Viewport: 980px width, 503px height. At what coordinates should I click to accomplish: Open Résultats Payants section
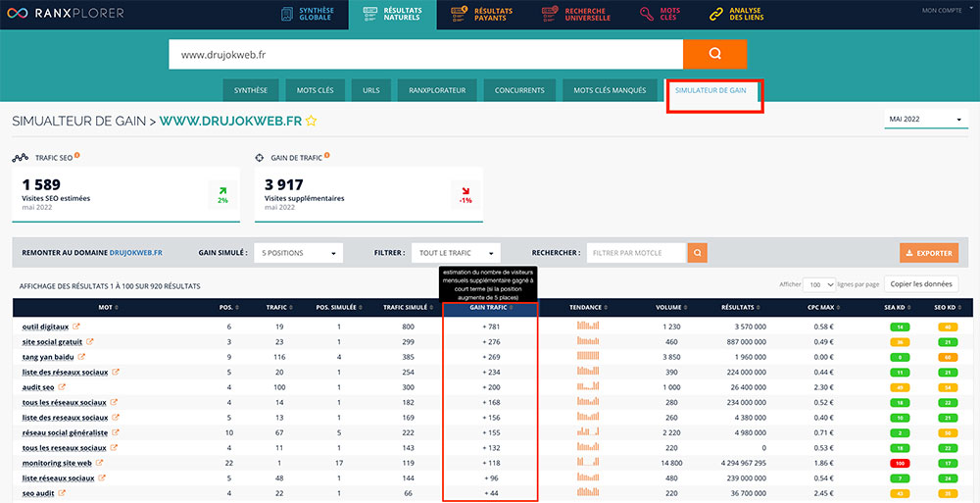pos(482,14)
